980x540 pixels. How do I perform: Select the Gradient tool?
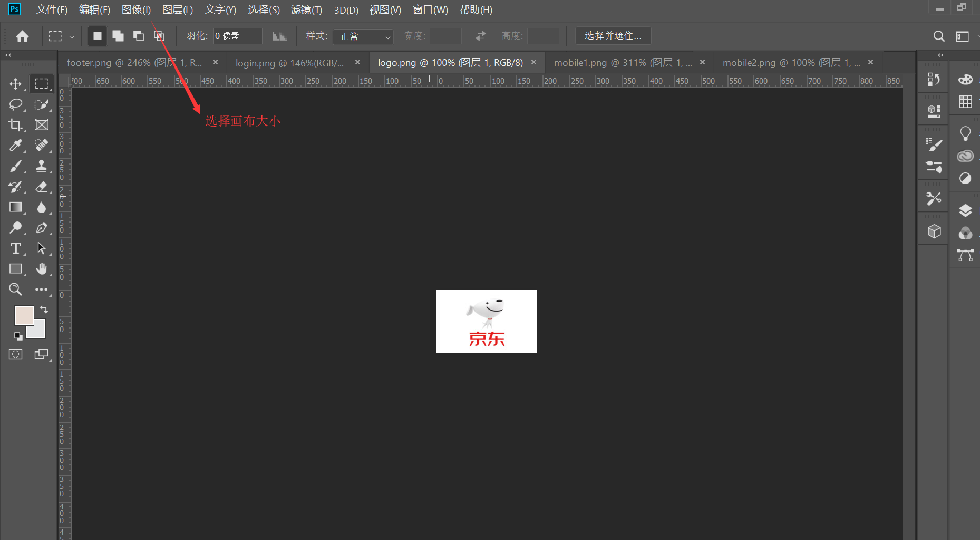click(x=16, y=207)
